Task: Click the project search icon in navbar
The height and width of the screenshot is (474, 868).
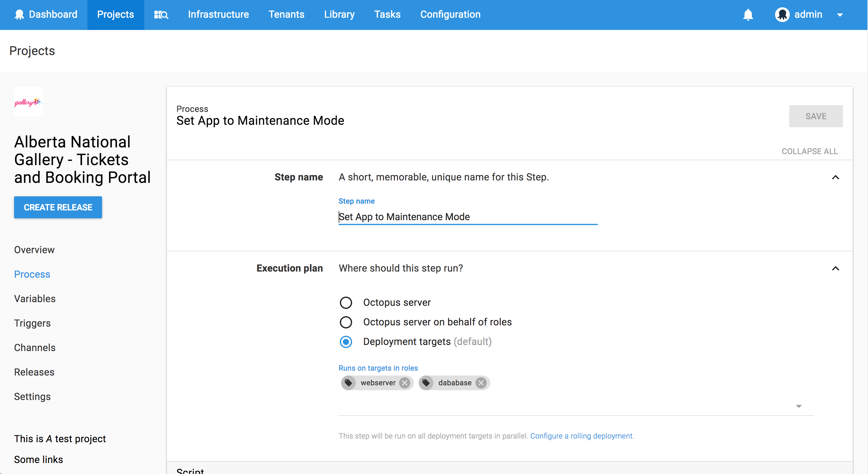Action: click(x=161, y=14)
